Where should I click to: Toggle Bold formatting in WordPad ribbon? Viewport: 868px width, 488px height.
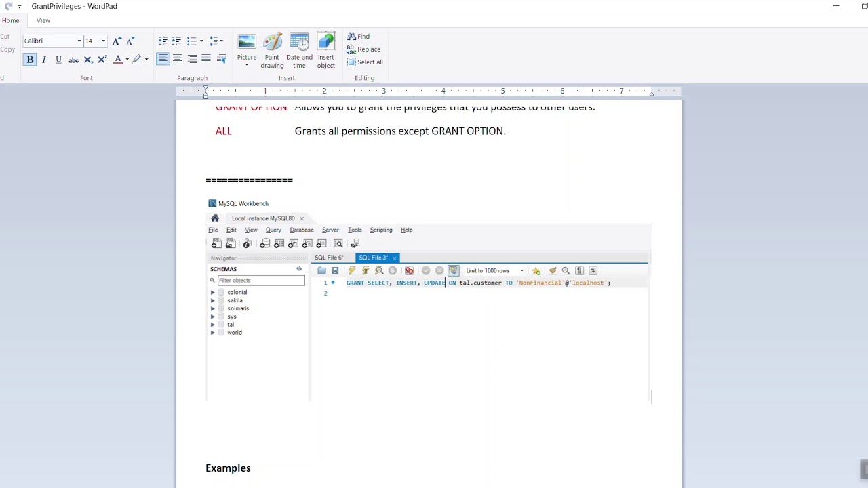point(30,60)
